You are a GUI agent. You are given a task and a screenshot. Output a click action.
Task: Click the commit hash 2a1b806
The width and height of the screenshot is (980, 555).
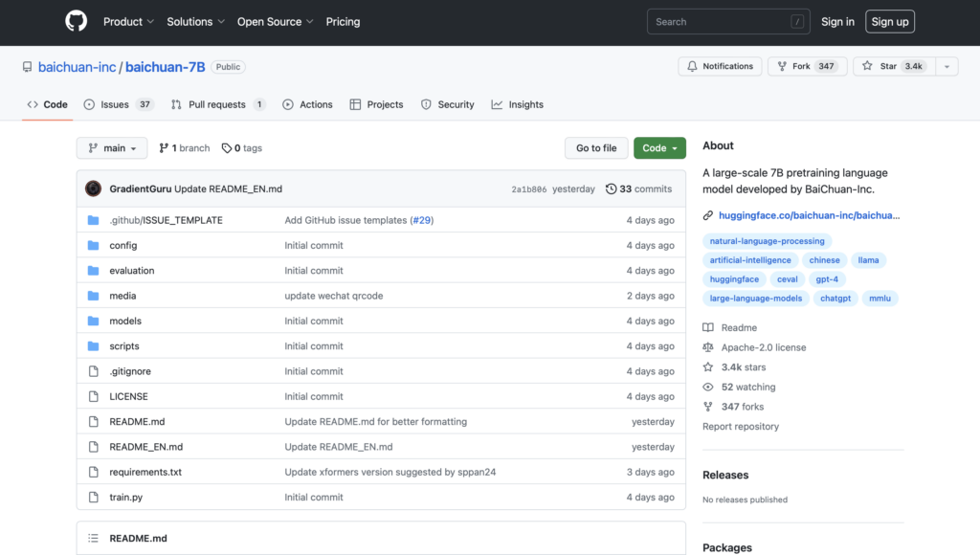528,189
